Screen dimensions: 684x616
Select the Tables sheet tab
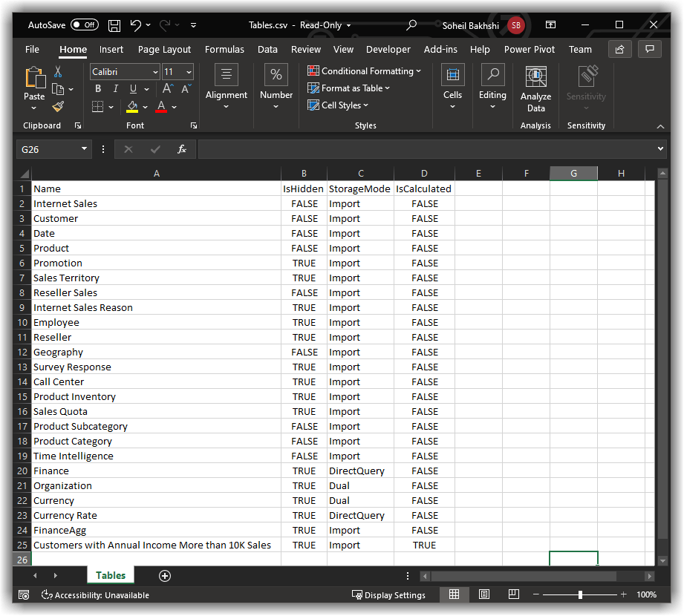click(x=110, y=575)
